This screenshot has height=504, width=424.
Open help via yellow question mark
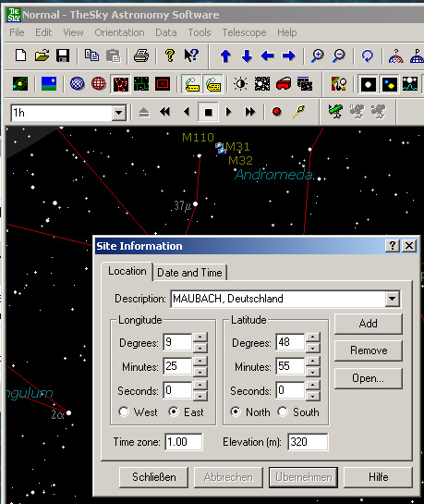click(x=170, y=55)
